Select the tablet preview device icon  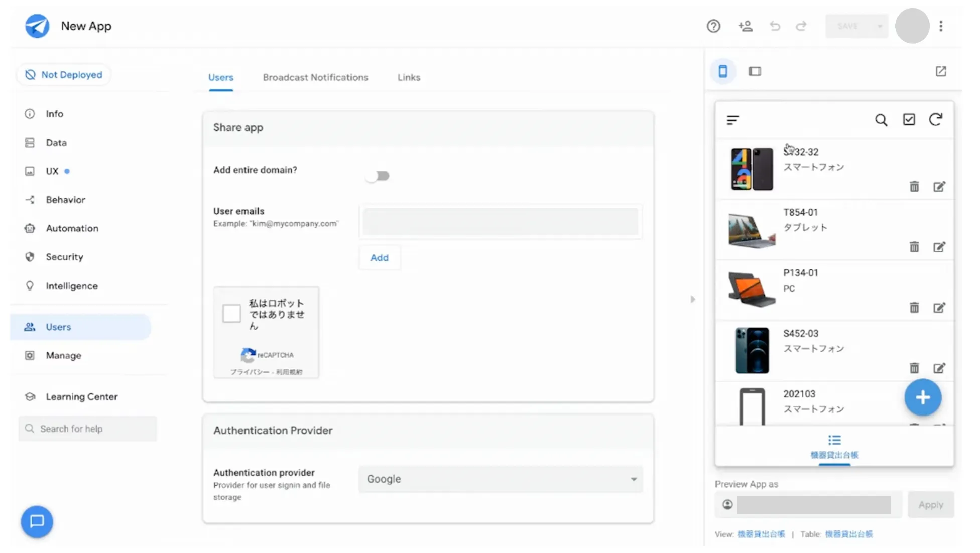tap(755, 71)
